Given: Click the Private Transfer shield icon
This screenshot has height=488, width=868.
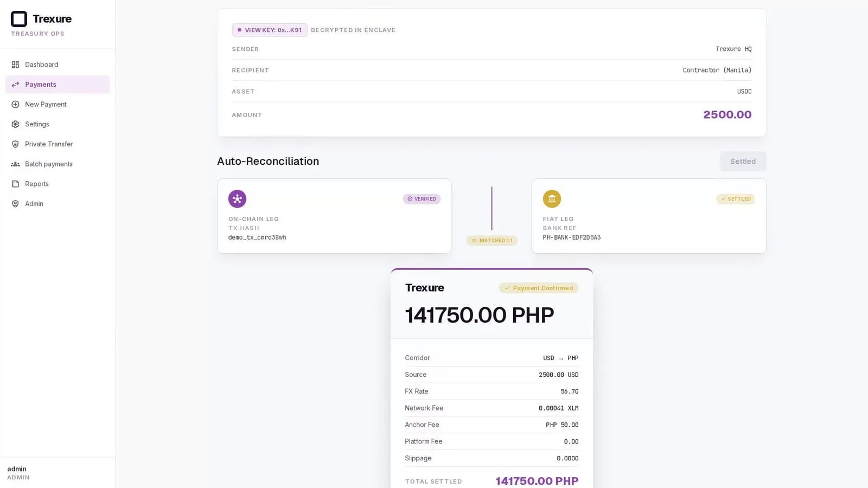Looking at the screenshot, I should [x=15, y=144].
